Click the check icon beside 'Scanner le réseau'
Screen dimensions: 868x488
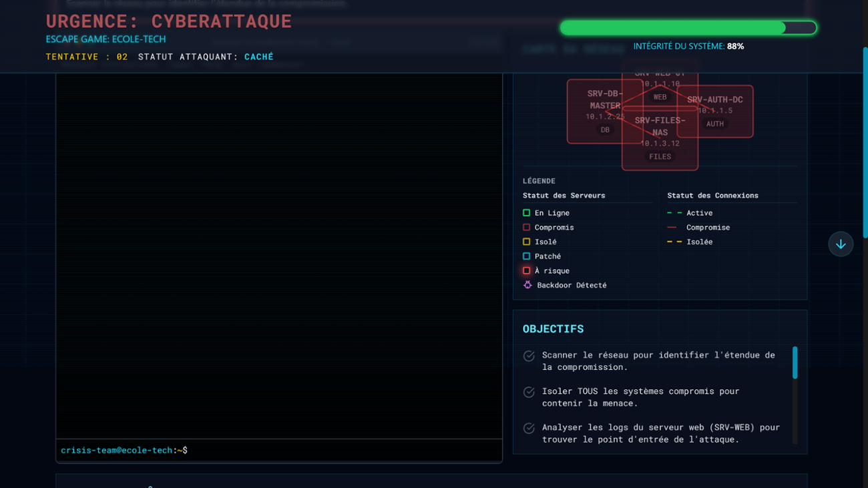point(529,356)
